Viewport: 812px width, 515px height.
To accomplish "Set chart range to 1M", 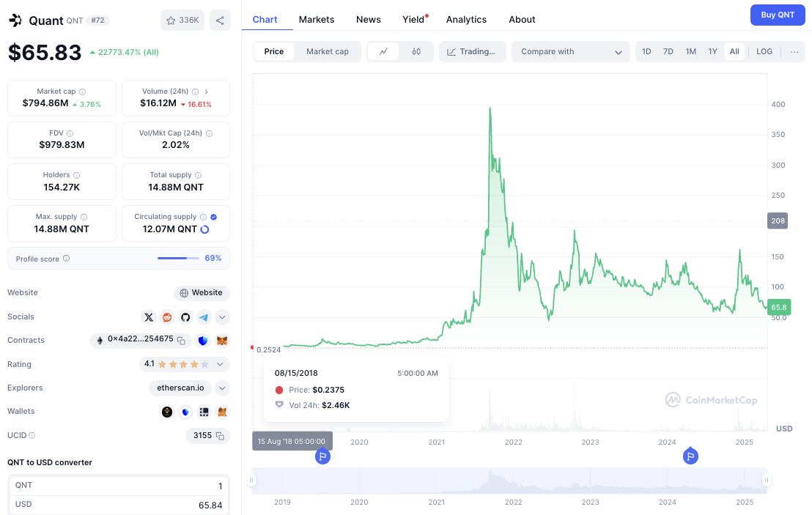I will (x=691, y=52).
